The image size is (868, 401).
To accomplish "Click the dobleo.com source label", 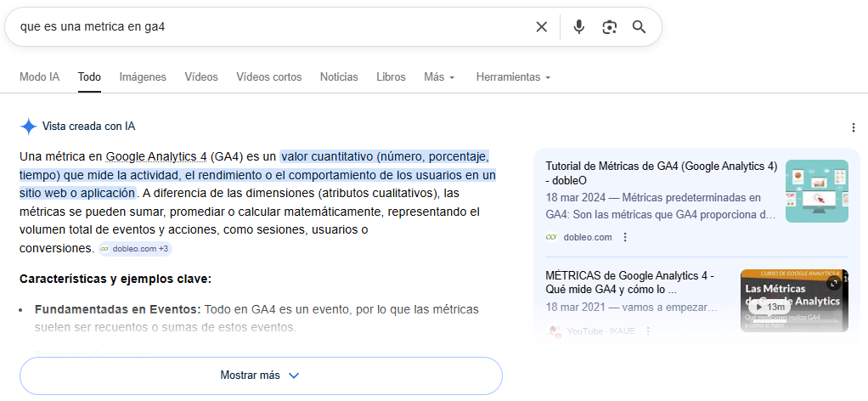I will [588, 237].
